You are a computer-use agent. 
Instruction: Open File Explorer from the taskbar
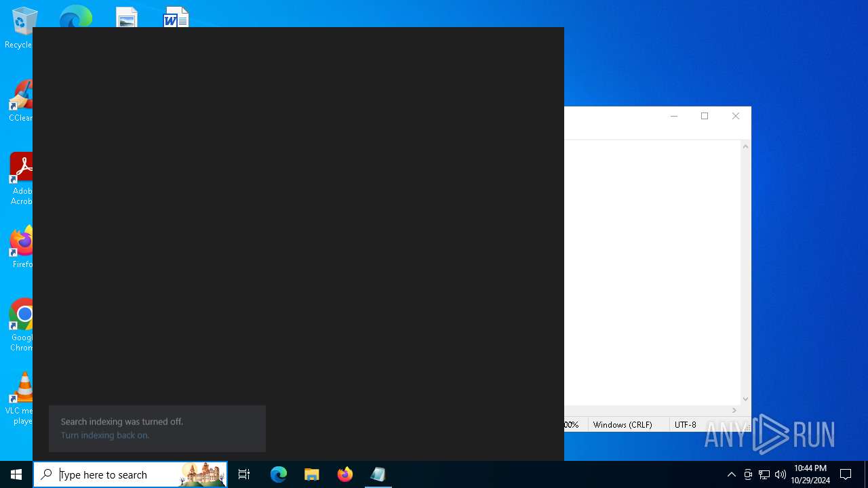(312, 474)
